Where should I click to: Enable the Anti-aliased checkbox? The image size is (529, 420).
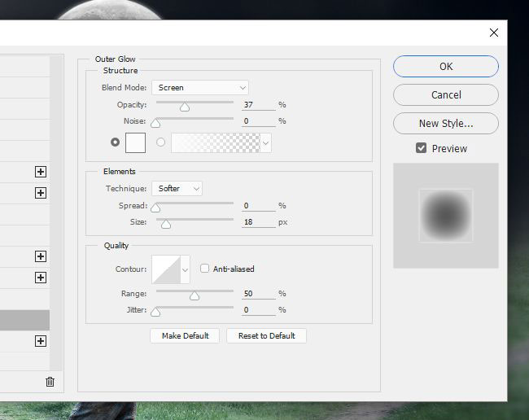(204, 269)
